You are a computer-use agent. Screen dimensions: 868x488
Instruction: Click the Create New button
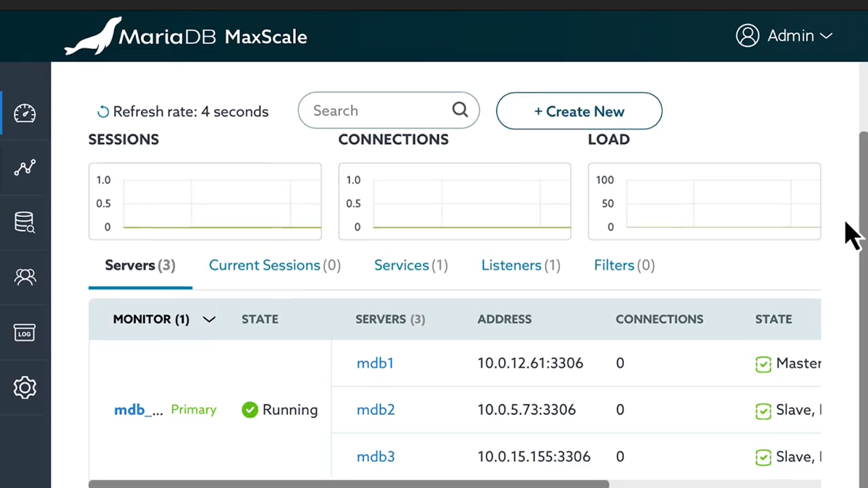579,111
